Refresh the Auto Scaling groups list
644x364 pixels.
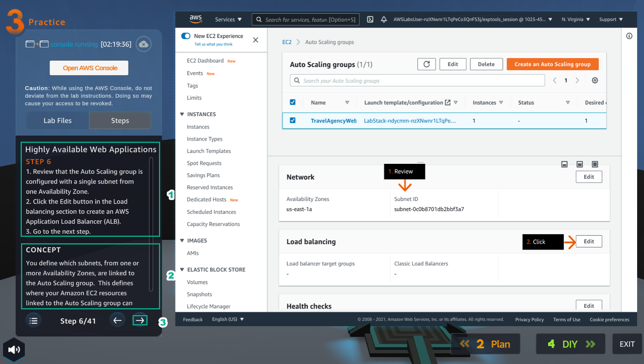click(427, 64)
